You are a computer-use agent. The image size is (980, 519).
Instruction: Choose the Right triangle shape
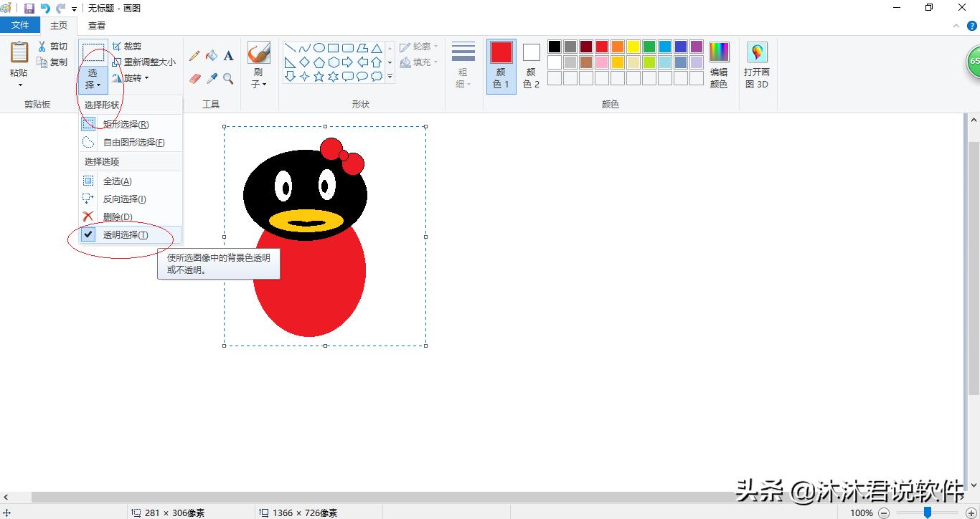coord(291,62)
